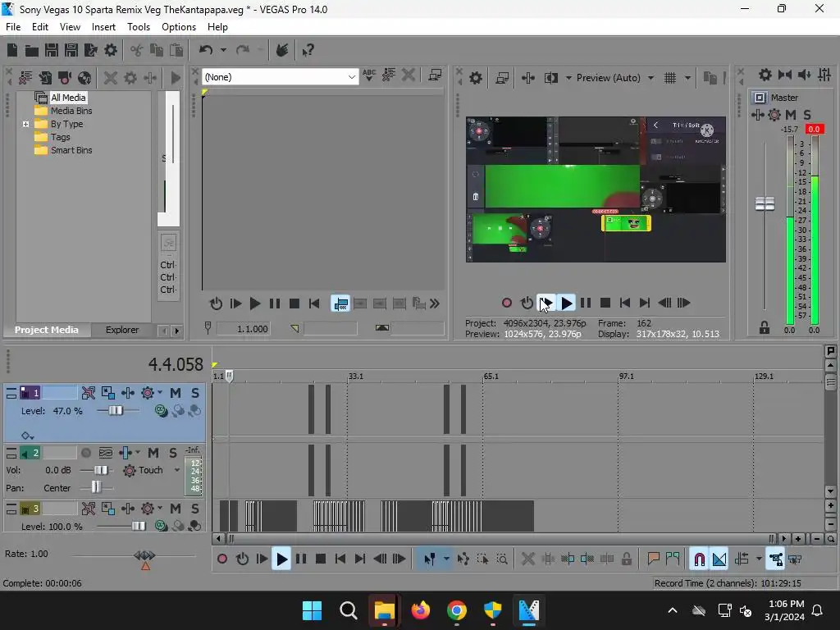Open editing tool dropdown arrow in timeline toolbar
This screenshot has height=630, width=840.
(x=446, y=559)
